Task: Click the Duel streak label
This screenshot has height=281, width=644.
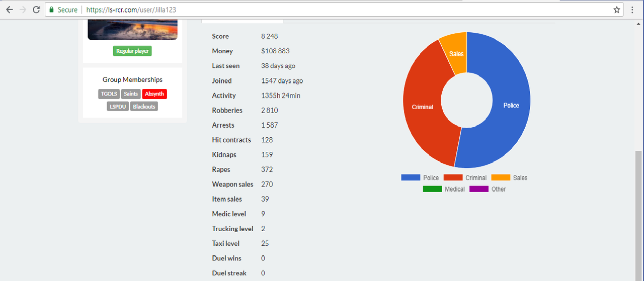Action: [229, 273]
